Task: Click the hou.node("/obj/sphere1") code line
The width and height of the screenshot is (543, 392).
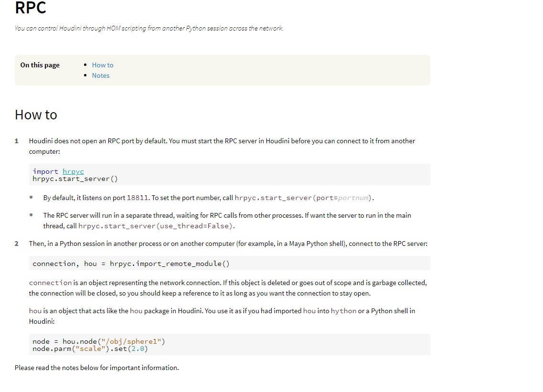Action: coord(99,341)
